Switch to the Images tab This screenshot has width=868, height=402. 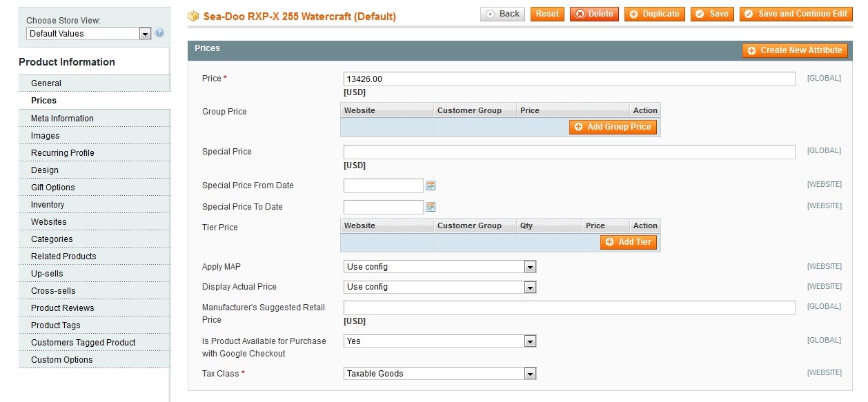click(95, 136)
